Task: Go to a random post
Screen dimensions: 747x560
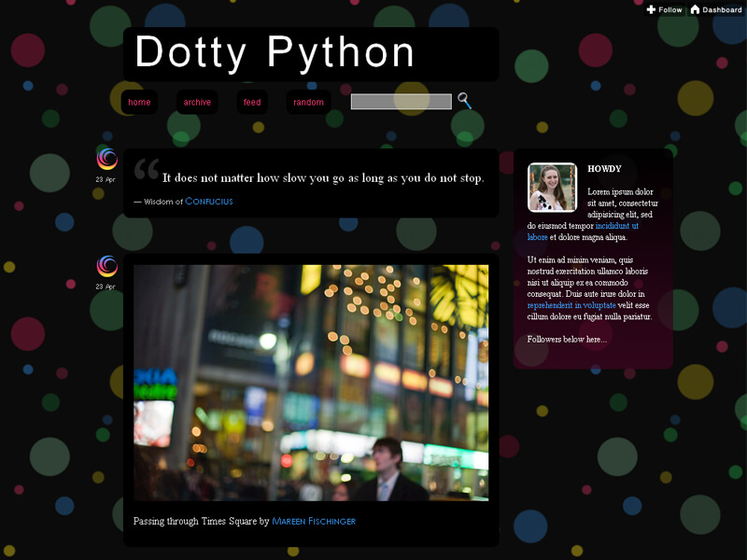Action: (308, 102)
